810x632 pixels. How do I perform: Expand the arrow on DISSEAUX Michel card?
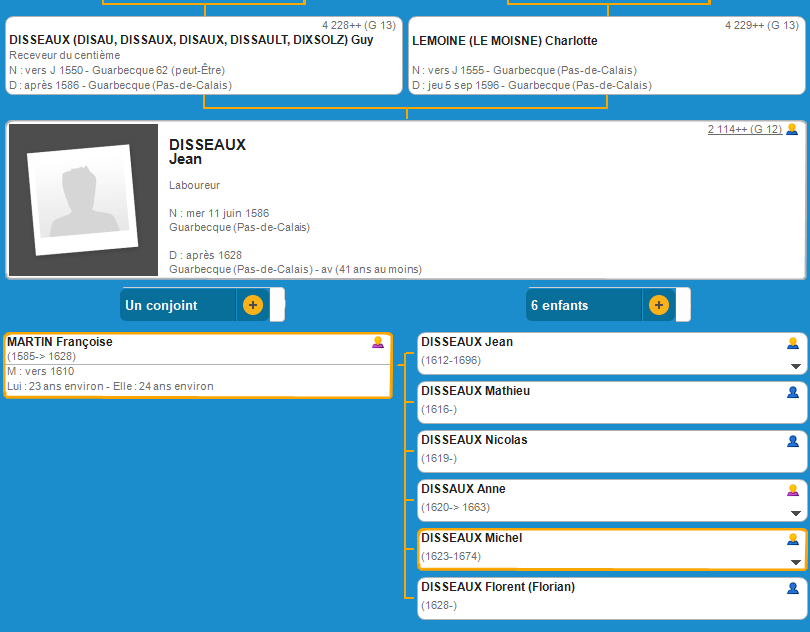[x=796, y=562]
